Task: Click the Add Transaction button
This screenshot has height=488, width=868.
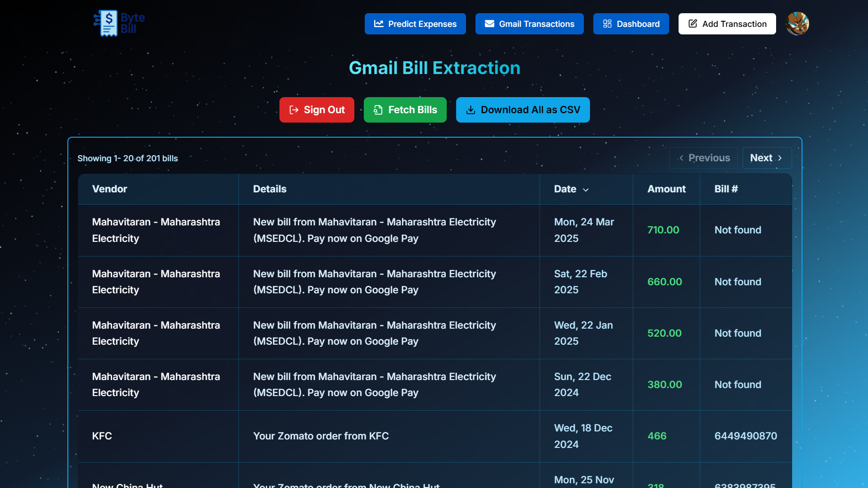Action: tap(727, 24)
